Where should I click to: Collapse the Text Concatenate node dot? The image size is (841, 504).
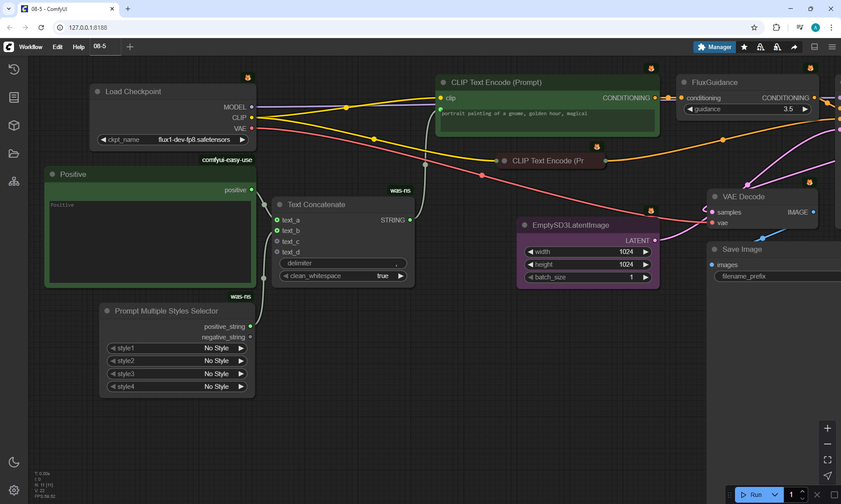[280, 204]
